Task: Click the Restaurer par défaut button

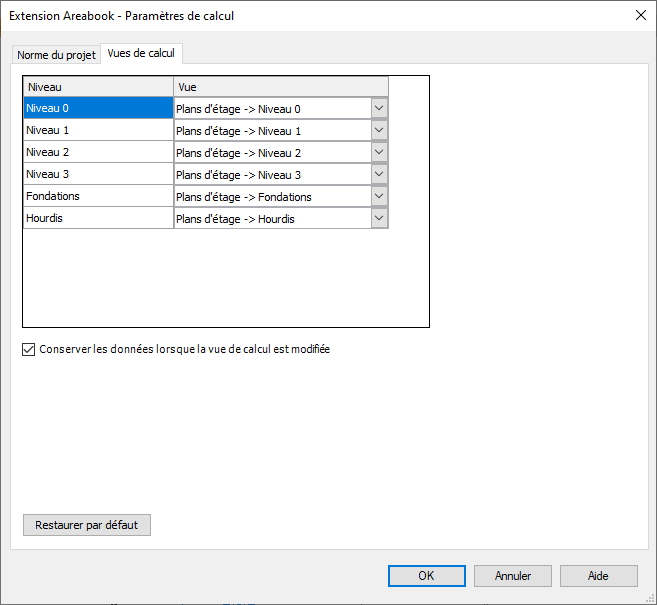Action: [87, 525]
